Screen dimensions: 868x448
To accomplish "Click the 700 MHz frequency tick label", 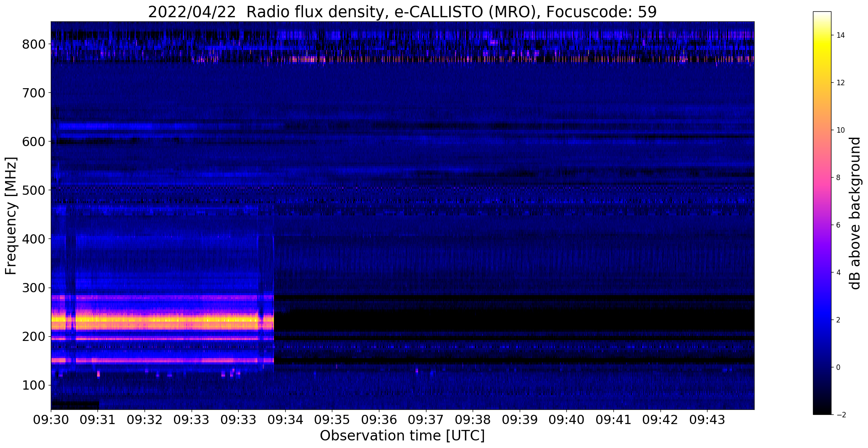I will [34, 93].
